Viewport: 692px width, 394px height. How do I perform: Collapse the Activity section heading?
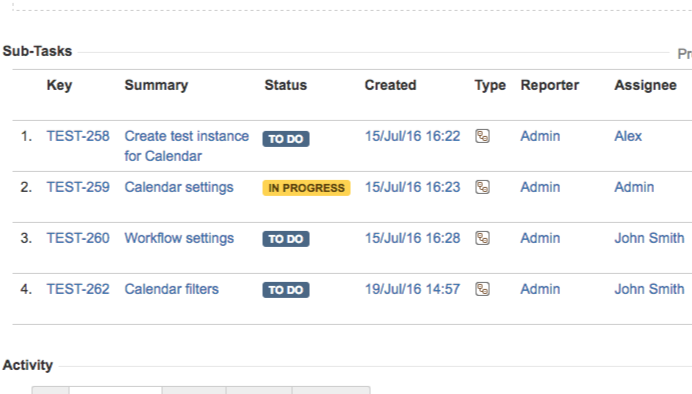[x=28, y=365]
